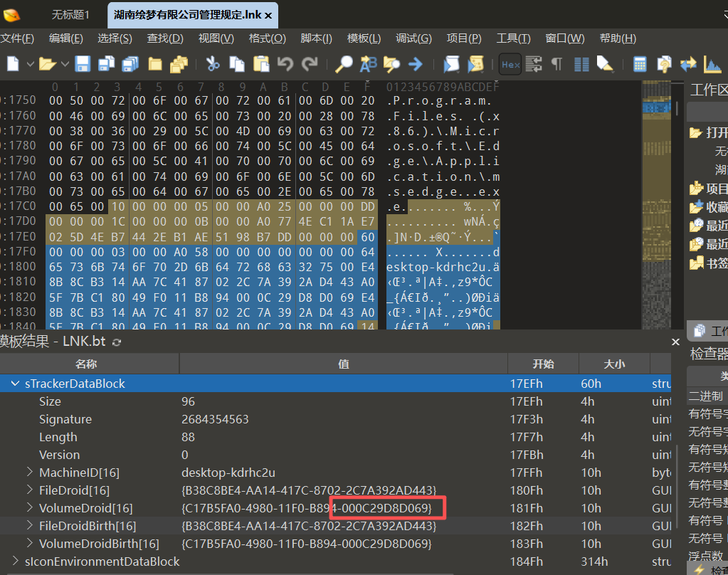Collapse the sTrackerDataBlock tree node
Image resolution: width=728 pixels, height=575 pixels.
15,384
